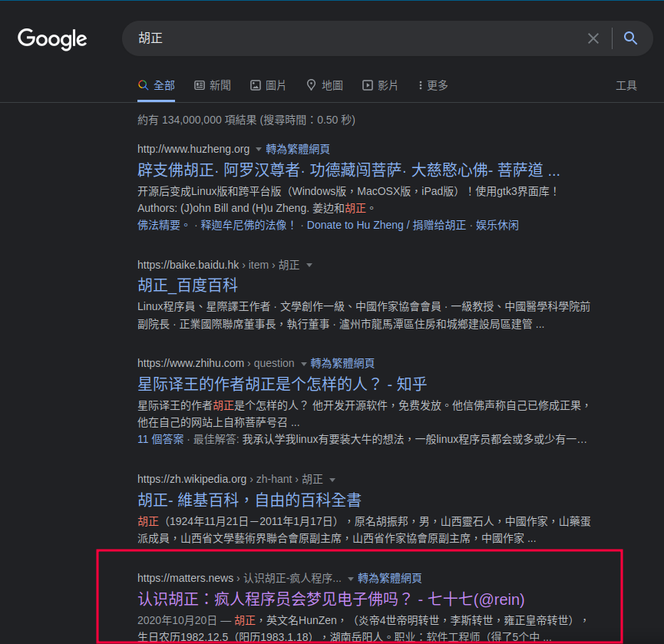
Task: Open the 胡正- 維基百科 result
Action: pos(249,500)
